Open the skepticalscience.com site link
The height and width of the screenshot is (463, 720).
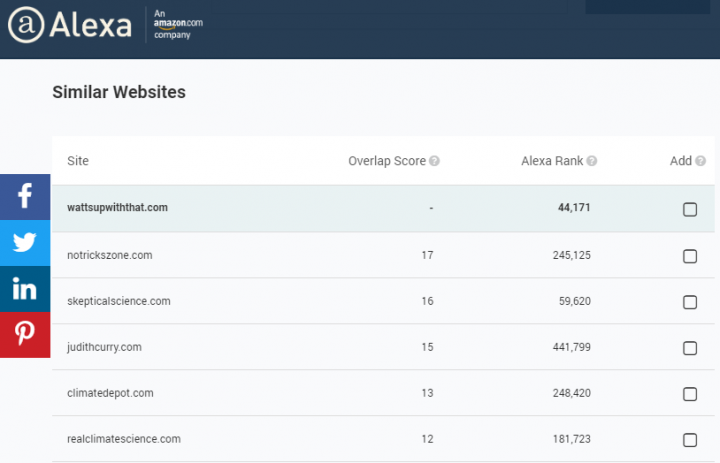(x=118, y=301)
